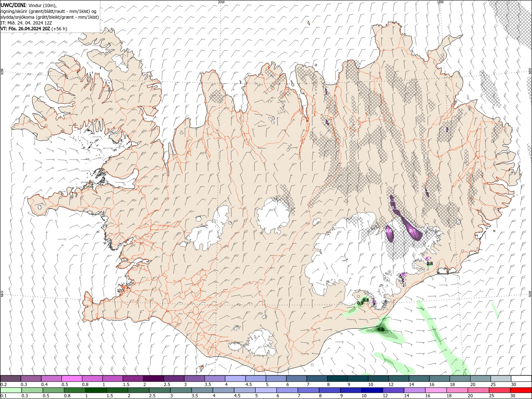The image size is (532, 399).
Task: Pick the bright pink snow swatch starting at 0.5
Action: (x=71, y=379)
